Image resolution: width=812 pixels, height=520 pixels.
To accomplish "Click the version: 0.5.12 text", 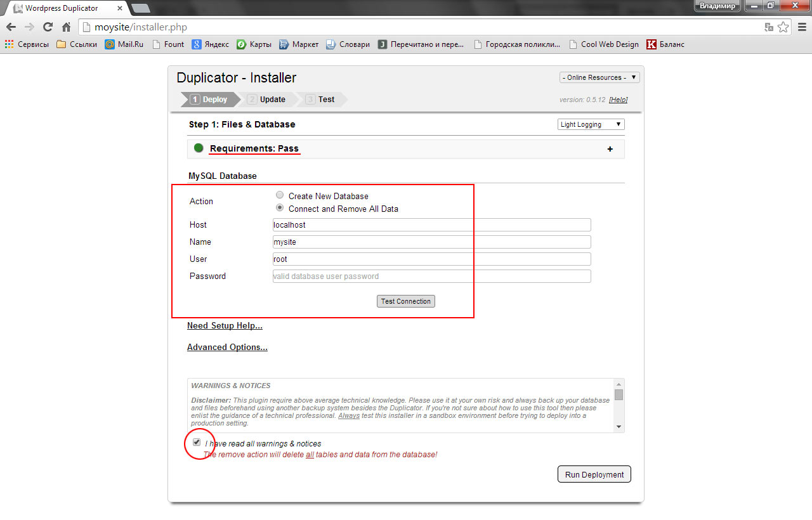I will pyautogui.click(x=582, y=100).
